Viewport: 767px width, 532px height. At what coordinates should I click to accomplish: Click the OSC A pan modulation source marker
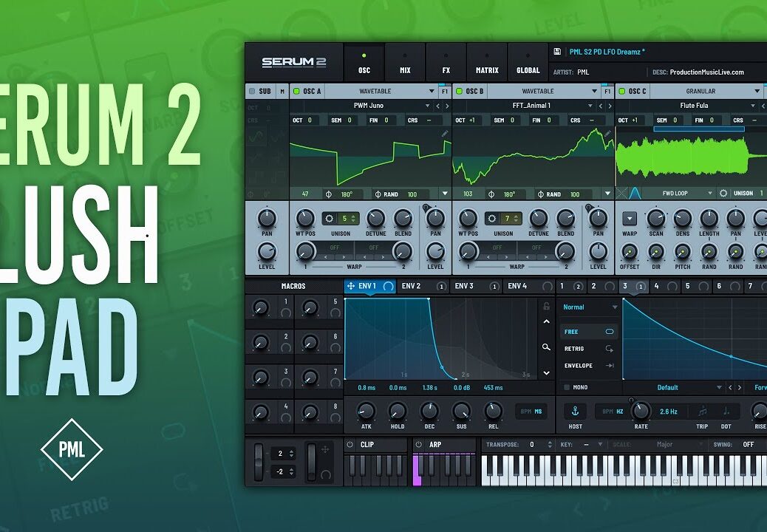(426, 208)
